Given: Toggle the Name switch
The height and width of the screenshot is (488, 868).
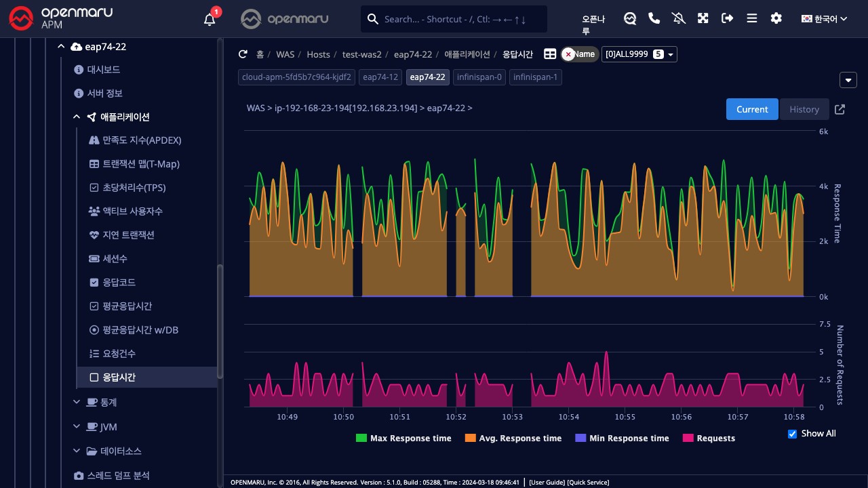Looking at the screenshot, I should [x=580, y=54].
